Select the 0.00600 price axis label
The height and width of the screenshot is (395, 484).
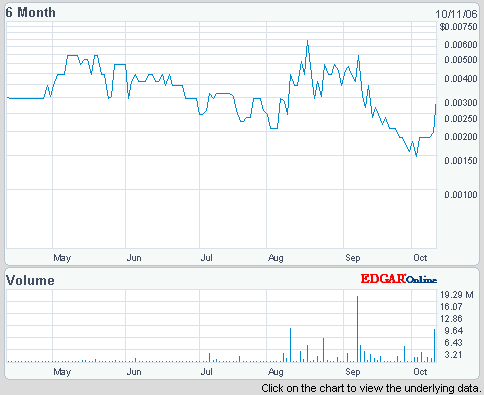[x=461, y=45]
